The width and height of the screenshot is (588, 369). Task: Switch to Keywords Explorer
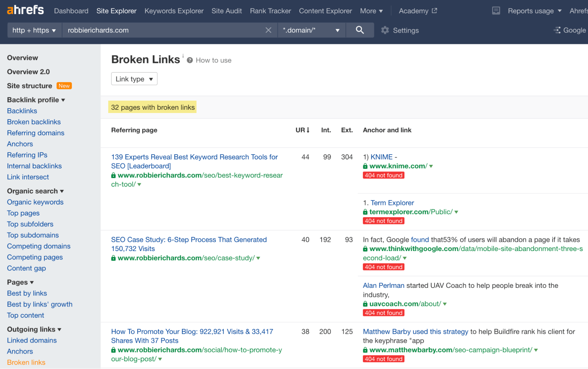tap(174, 11)
